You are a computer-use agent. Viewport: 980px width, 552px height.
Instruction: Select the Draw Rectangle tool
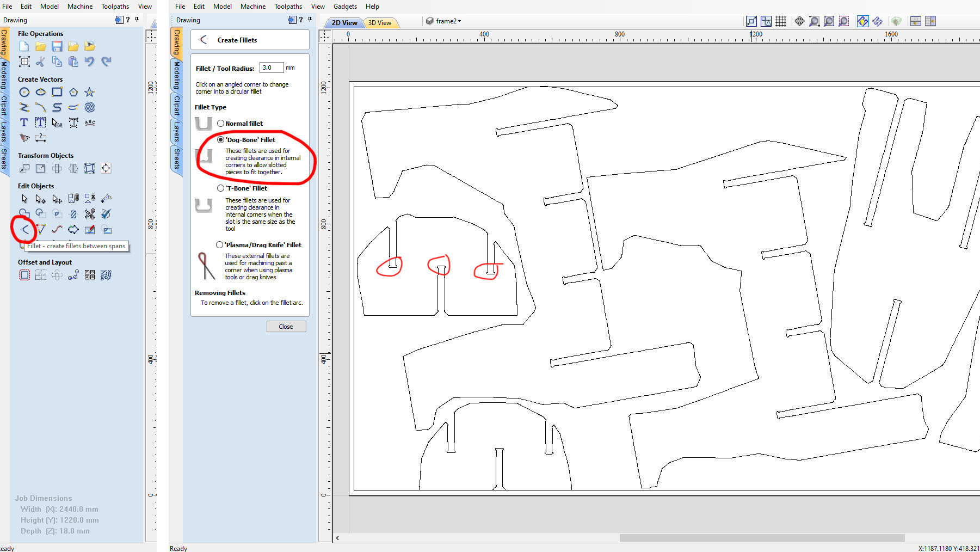(x=57, y=92)
